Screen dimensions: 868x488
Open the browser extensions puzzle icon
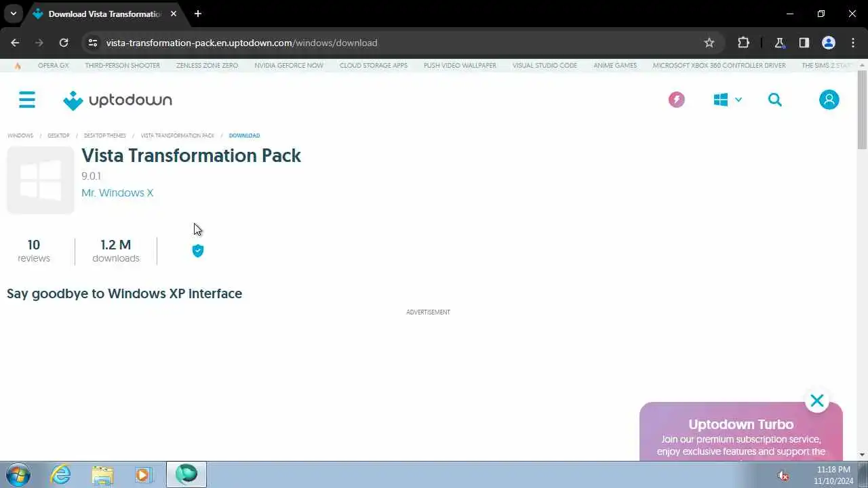pos(743,43)
